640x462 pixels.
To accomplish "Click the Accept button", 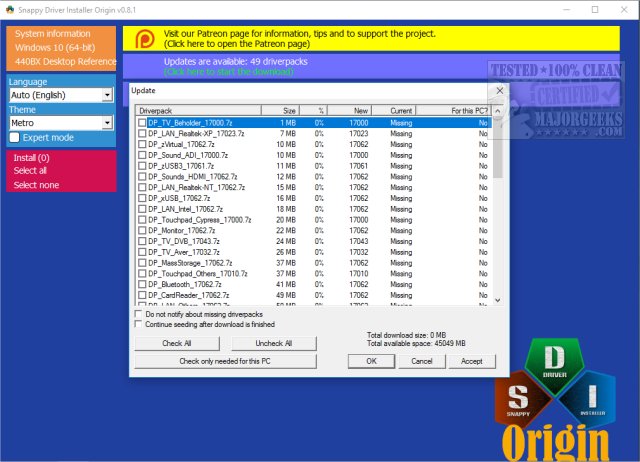I will click(472, 361).
